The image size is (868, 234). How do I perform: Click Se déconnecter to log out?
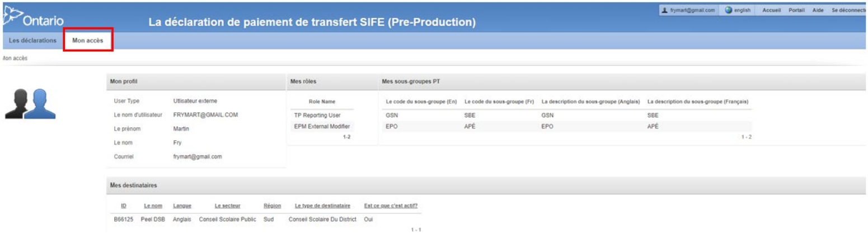(x=850, y=11)
